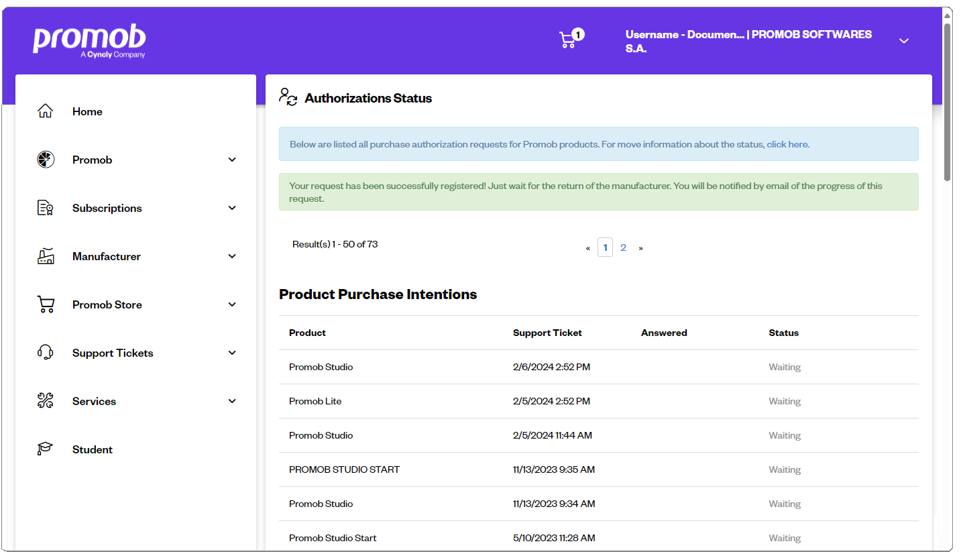Click the date 11/13/2023 9:34 AM
The height and width of the screenshot is (560, 967).
(554, 504)
